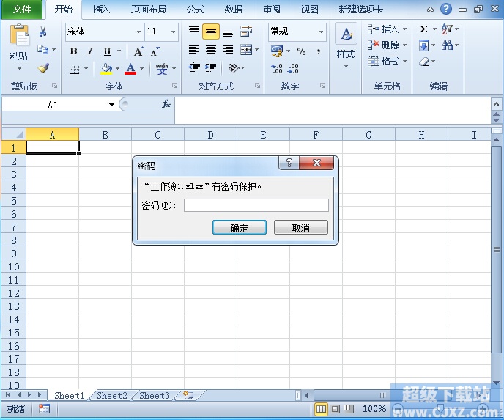Click the Paste clipboard icon
The image size is (504, 420).
click(x=19, y=37)
